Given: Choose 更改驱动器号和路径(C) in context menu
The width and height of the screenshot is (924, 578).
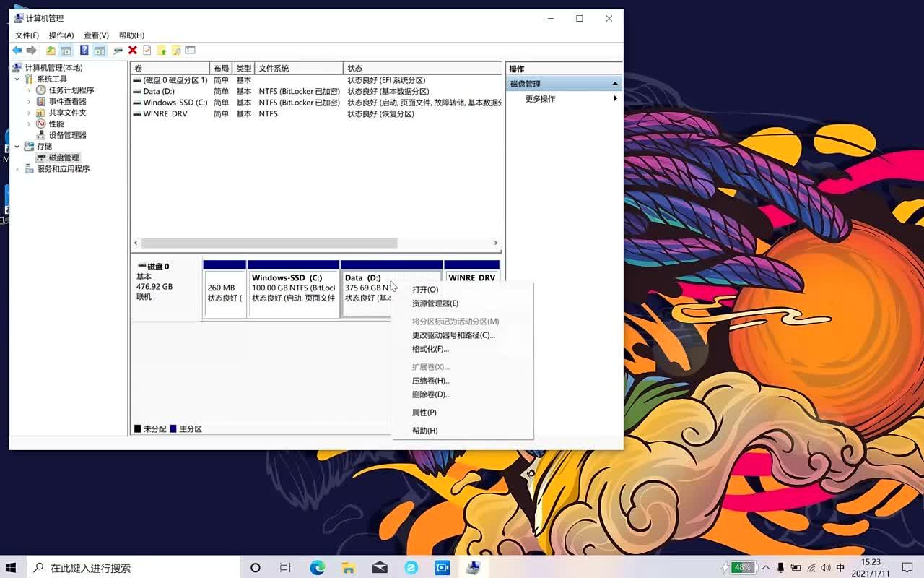Looking at the screenshot, I should pos(462,335).
